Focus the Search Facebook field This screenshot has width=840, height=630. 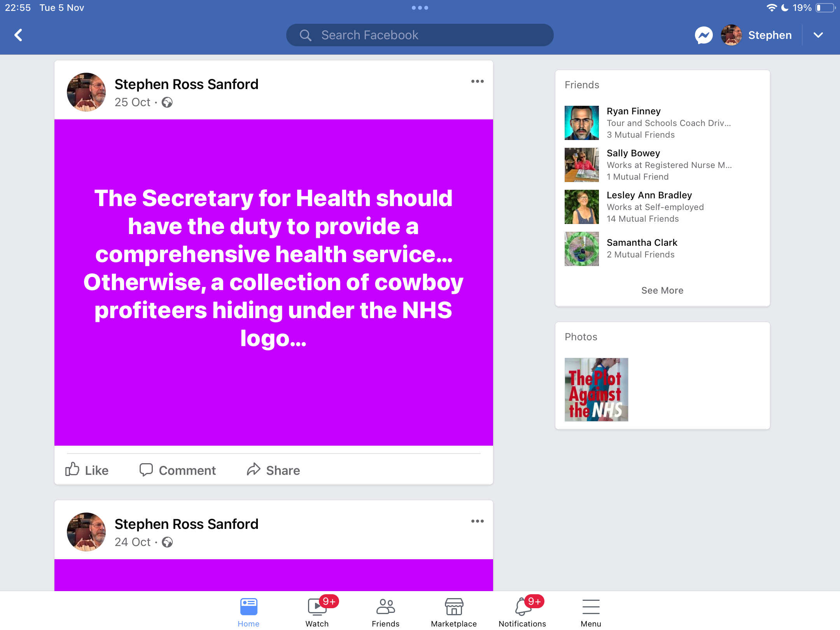[420, 35]
